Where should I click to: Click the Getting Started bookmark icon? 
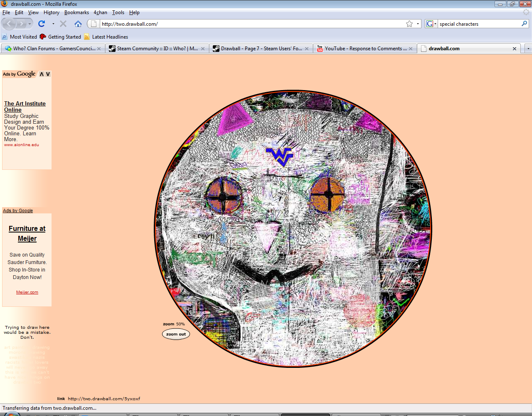(43, 37)
